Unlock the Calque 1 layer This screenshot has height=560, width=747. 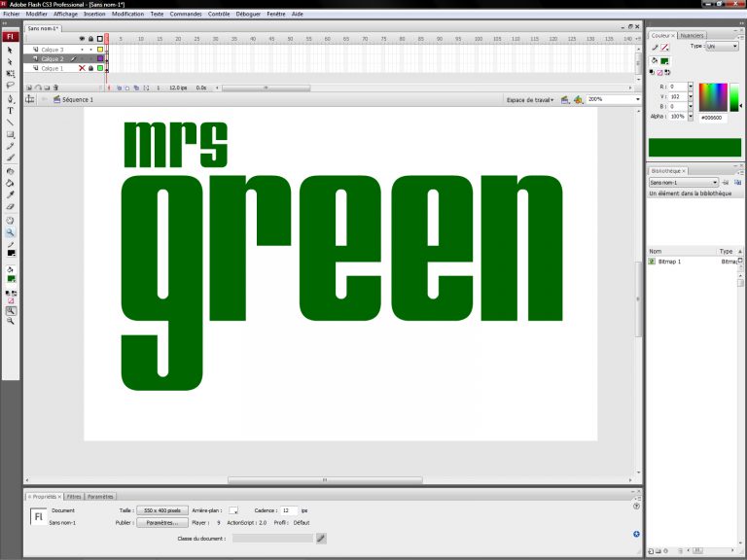(x=90, y=68)
